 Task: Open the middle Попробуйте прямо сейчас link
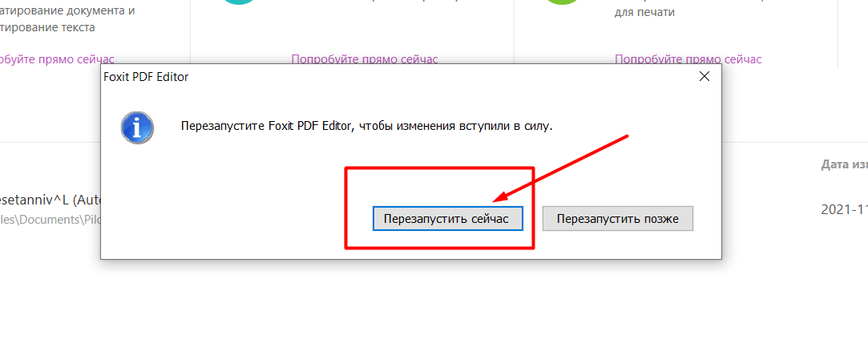[x=365, y=59]
